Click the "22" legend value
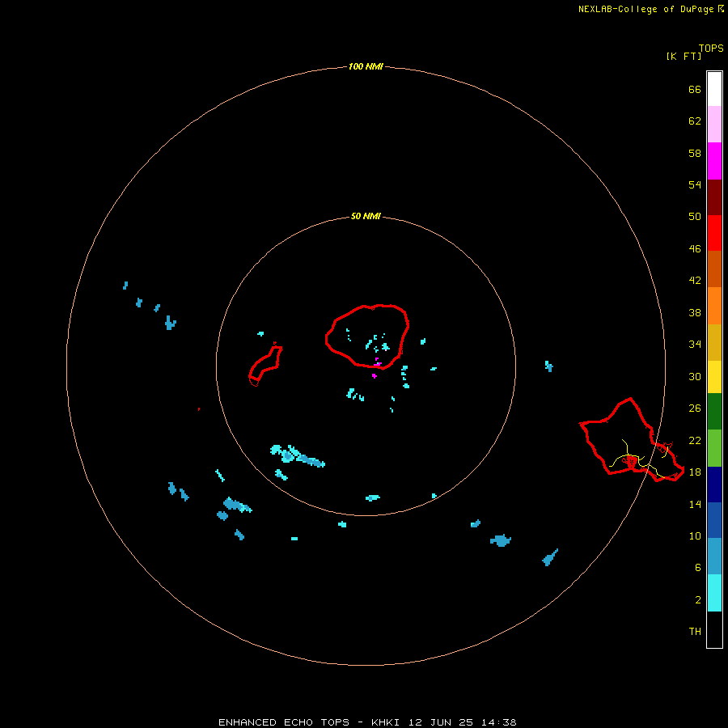The height and width of the screenshot is (728, 728). click(x=695, y=441)
